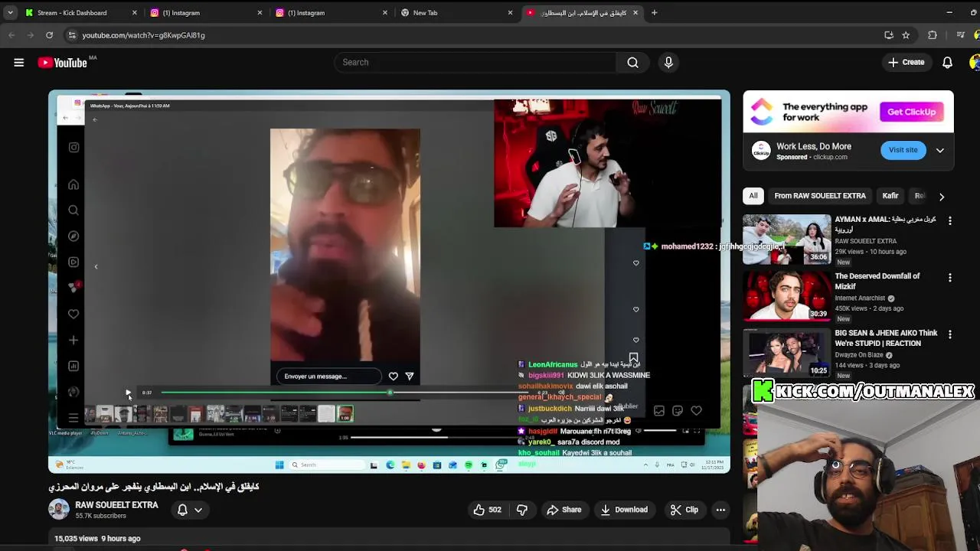Viewport: 980px width, 551px height.
Task: Click Get ClickUp ad button
Action: pyautogui.click(x=911, y=112)
